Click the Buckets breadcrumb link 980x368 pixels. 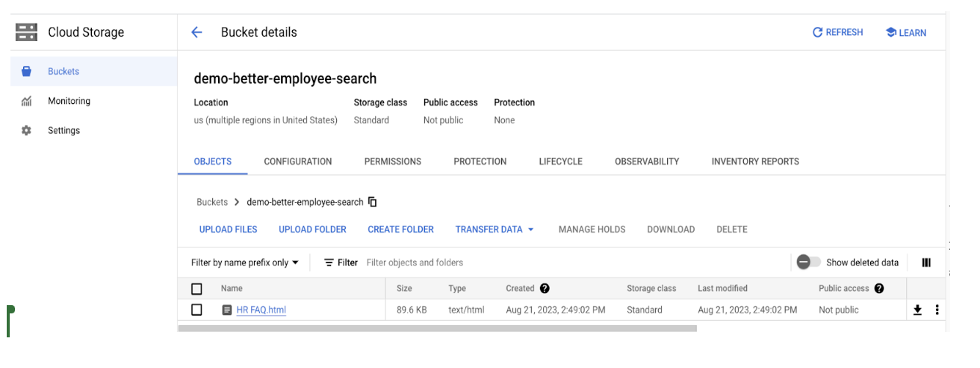click(x=212, y=202)
